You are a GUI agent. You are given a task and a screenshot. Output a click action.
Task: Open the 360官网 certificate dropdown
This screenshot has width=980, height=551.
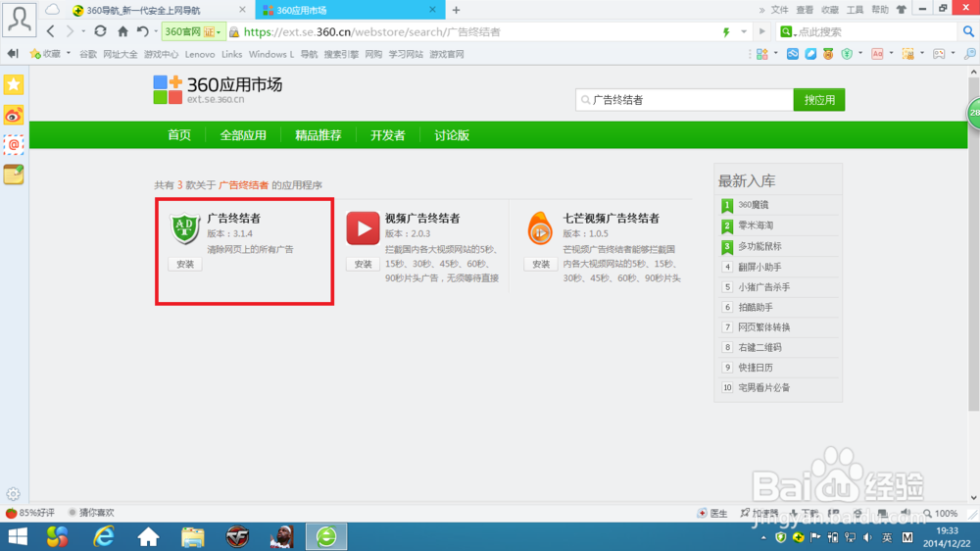(192, 32)
